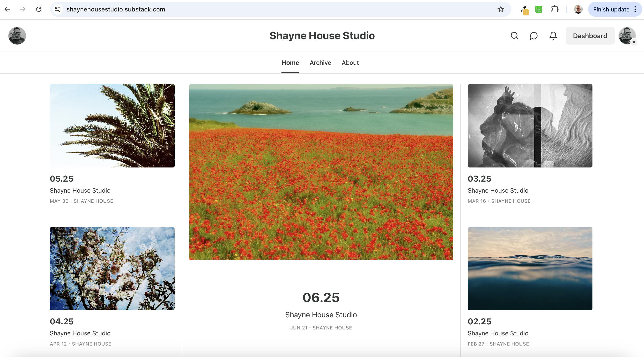Click the green F extension icon
The height and width of the screenshot is (357, 644).
tap(539, 9)
